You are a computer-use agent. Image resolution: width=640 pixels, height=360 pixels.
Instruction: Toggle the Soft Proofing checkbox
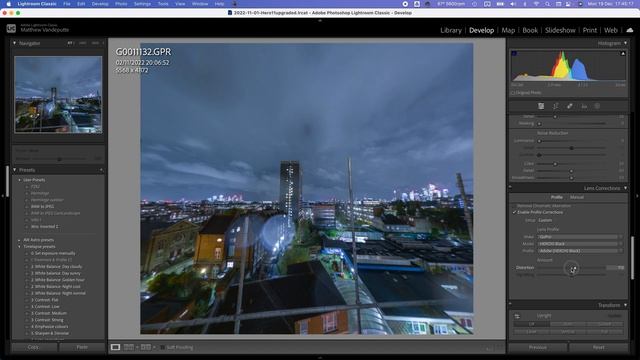pos(162,347)
